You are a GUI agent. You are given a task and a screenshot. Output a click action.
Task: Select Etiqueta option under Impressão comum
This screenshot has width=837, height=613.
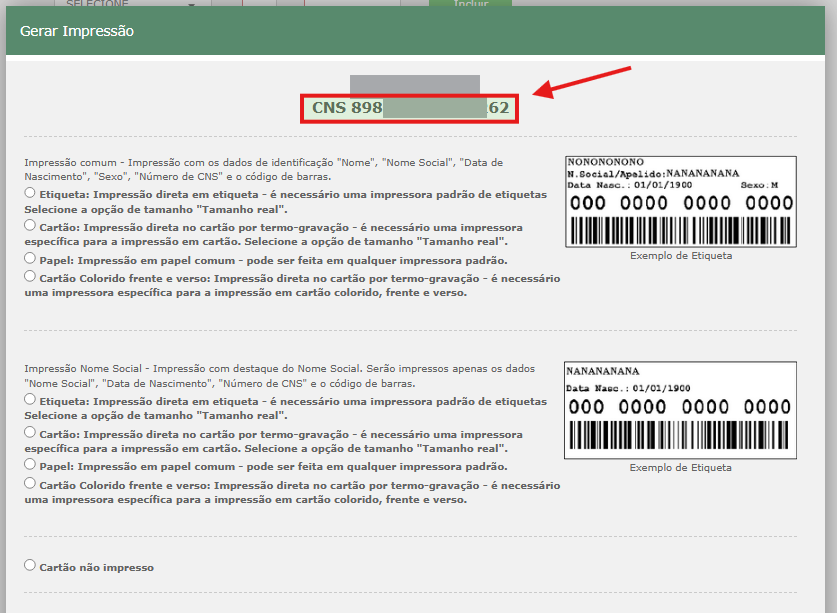click(x=30, y=192)
